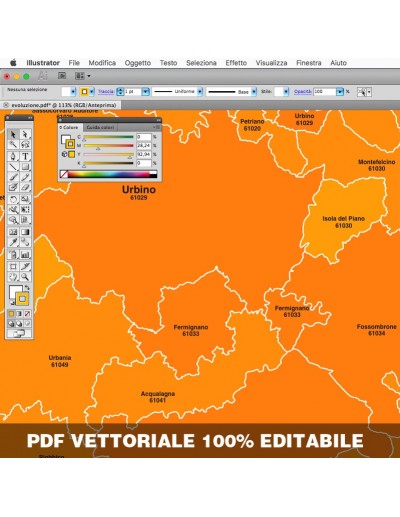Select the Paintbrush tool
This screenshot has height=517, width=400.
[13, 177]
